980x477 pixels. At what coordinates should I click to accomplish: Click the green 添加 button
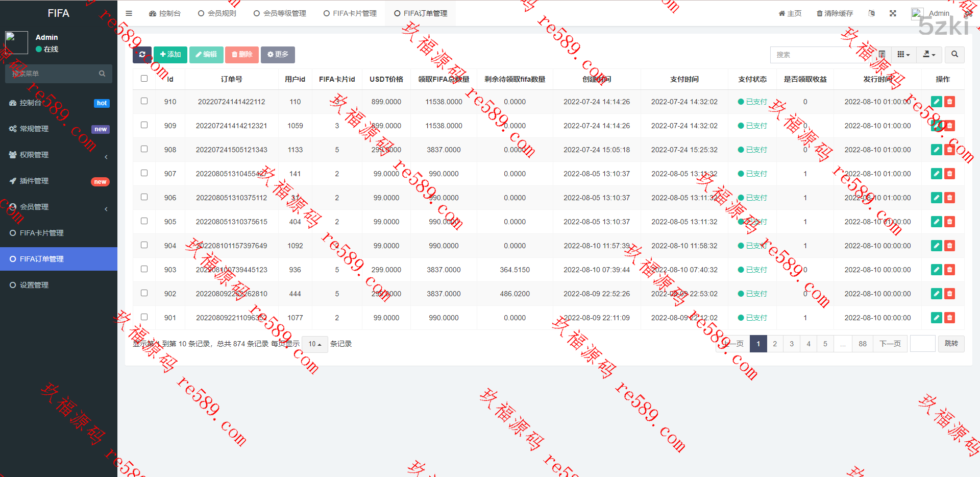(170, 55)
